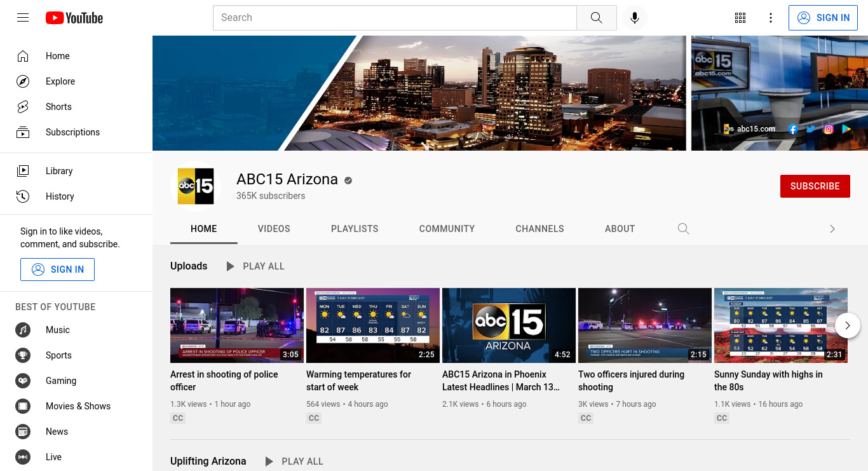Screen dimensions: 868x471
Task: Open the Sunny Sunday forecast thumbnail
Action: [x=781, y=325]
